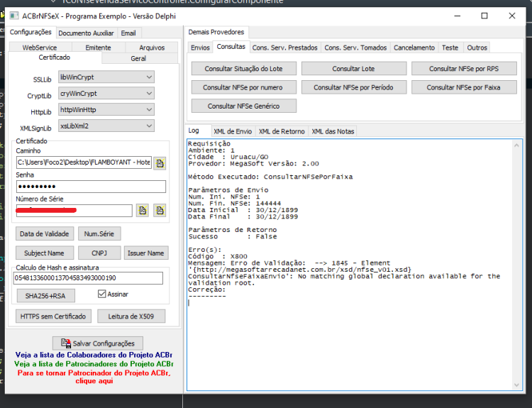Switch to the Documento Auxiliar tab
The height and width of the screenshot is (408, 532).
pos(86,33)
